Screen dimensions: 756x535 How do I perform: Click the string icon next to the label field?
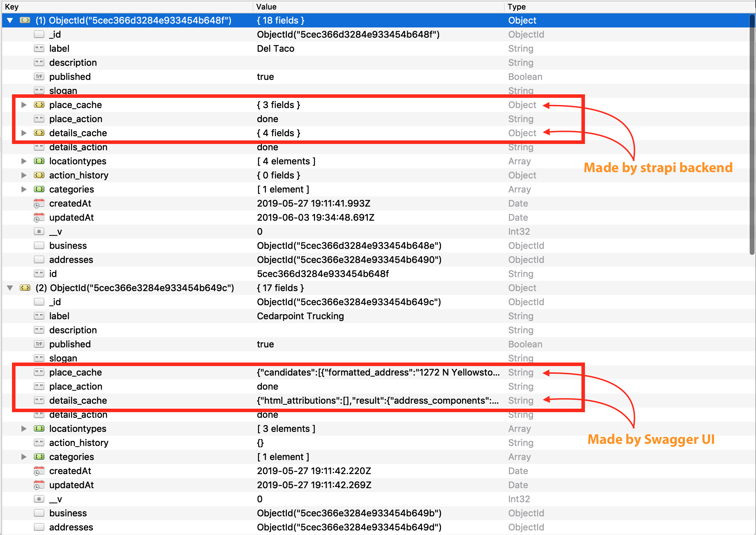pos(39,48)
